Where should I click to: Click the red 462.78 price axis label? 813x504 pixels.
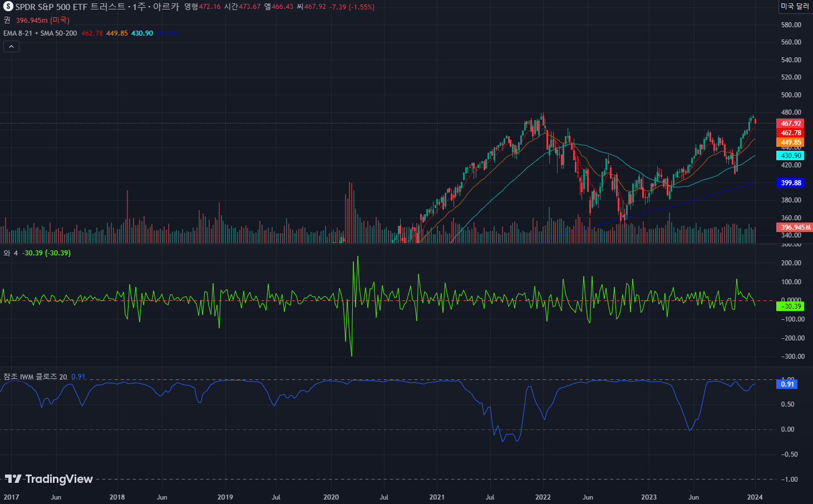pos(791,133)
